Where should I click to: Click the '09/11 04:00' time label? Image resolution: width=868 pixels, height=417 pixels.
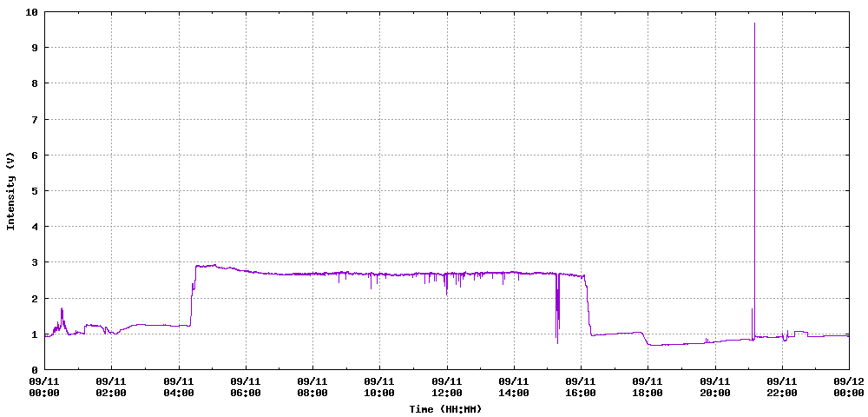pyautogui.click(x=179, y=387)
